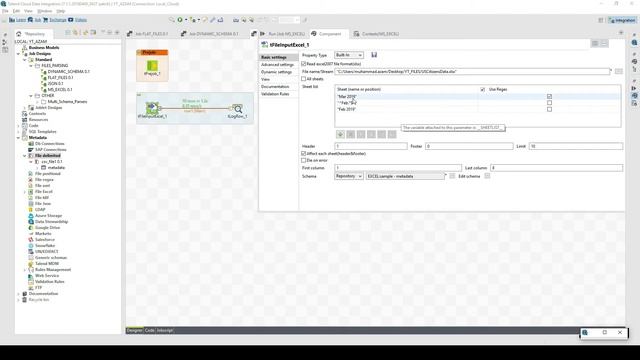Image resolution: width=640 pixels, height=360 pixels.
Task: Click the File name/Stream path field
Action: click(x=472, y=71)
